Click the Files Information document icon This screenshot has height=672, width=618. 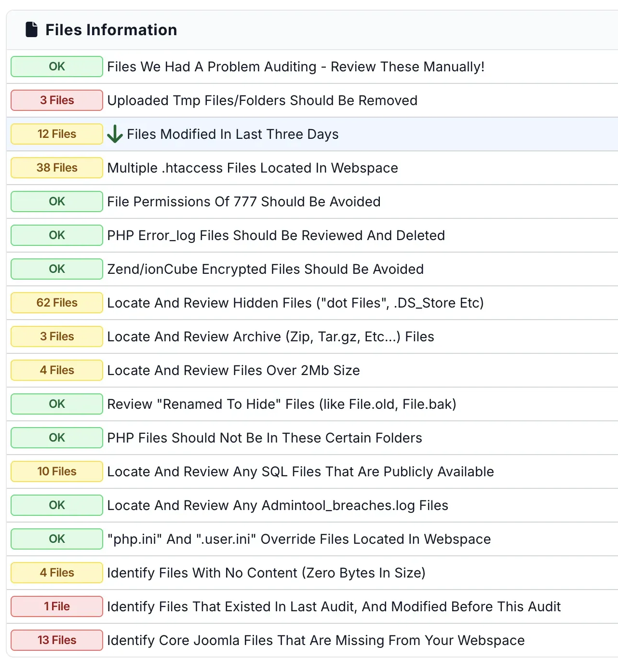coord(31,29)
